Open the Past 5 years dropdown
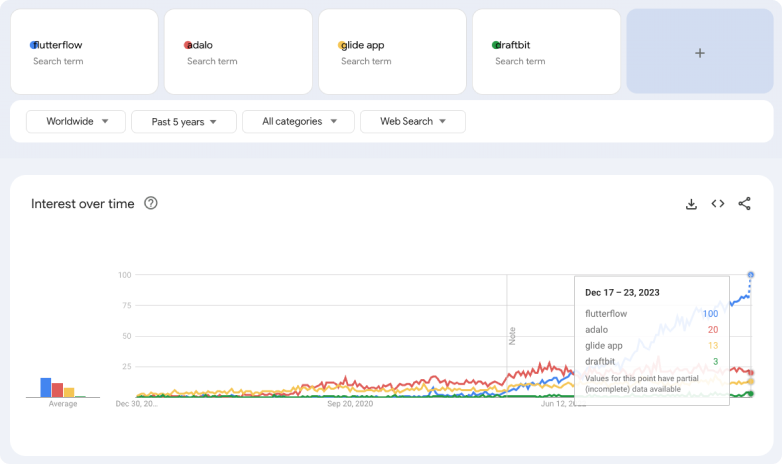The image size is (782, 464). (184, 122)
